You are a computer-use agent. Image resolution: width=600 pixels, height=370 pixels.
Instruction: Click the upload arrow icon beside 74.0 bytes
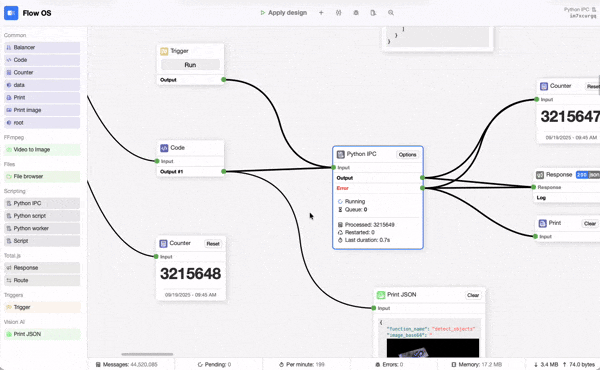pyautogui.click(x=564, y=364)
